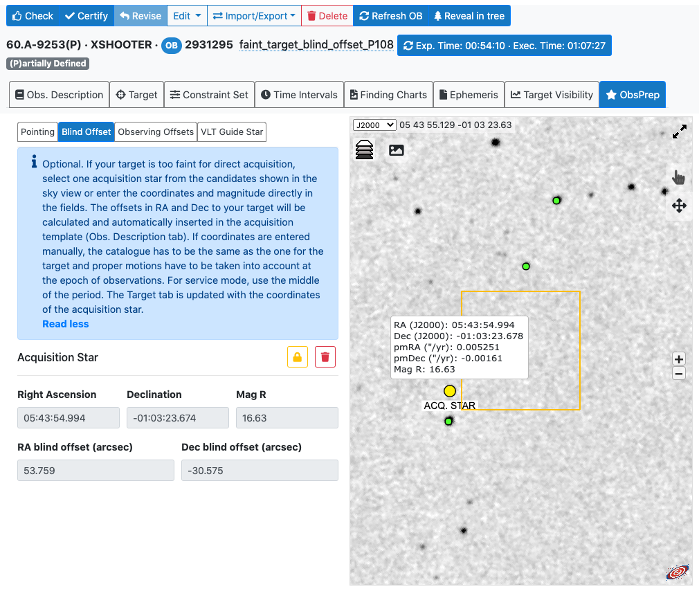Zoom in the sky view with plus
The height and width of the screenshot is (616, 699).
[x=679, y=359]
